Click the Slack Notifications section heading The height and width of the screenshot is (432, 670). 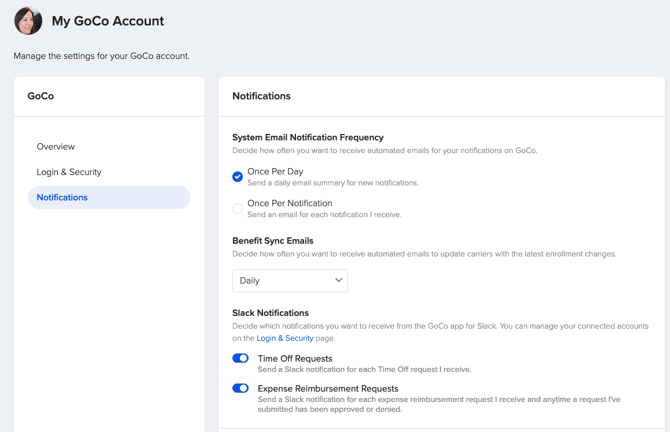(270, 313)
